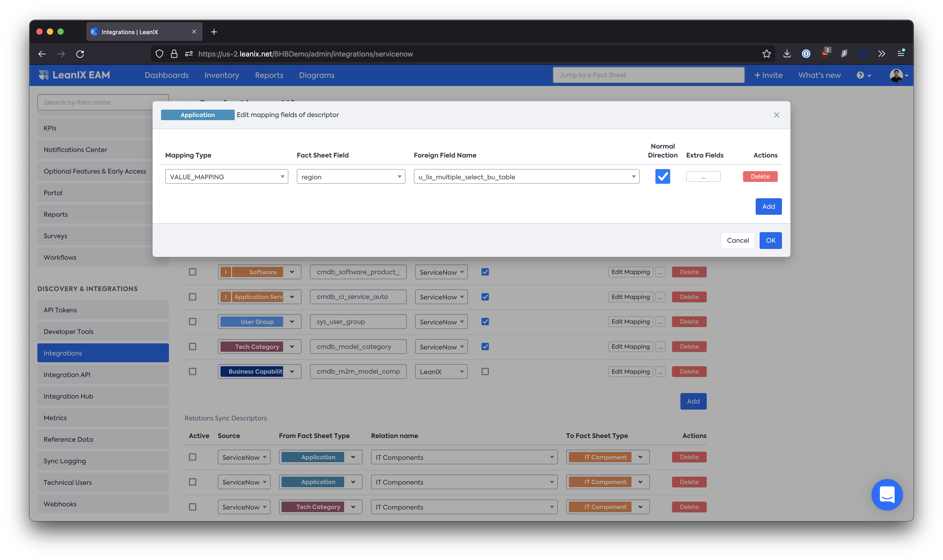
Task: Uncheck the Normal Direction checkbox
Action: (x=663, y=177)
